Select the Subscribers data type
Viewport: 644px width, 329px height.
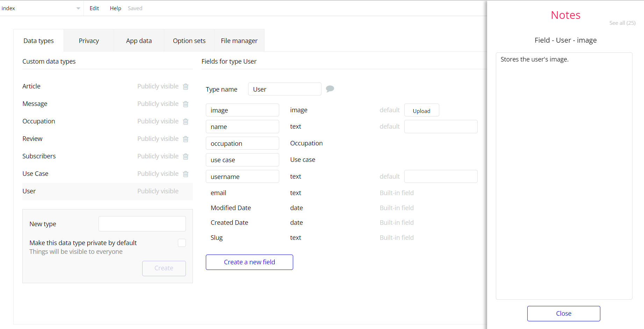(39, 156)
